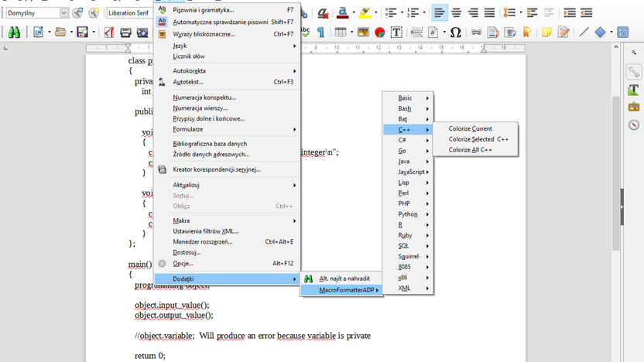The height and width of the screenshot is (362, 644).
Task: Toggle Center alignment
Action: [457, 13]
